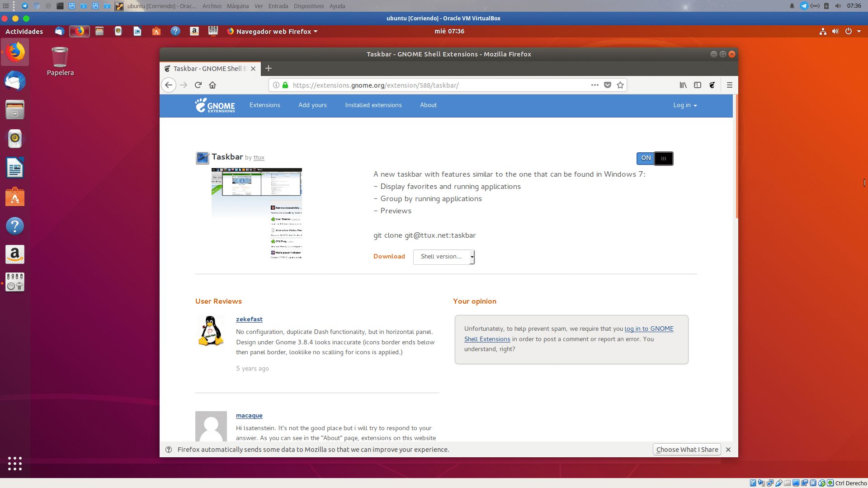Open the Library bookmarks icon
This screenshot has width=868, height=488.
click(x=683, y=85)
